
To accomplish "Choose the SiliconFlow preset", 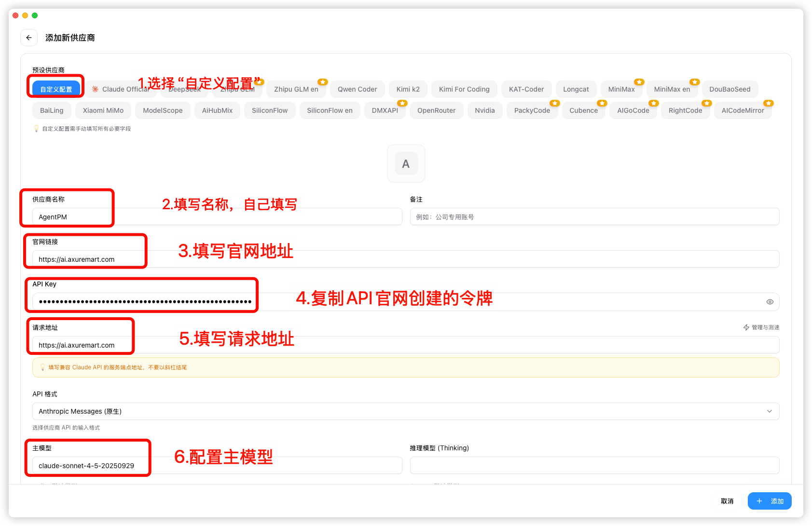I will [270, 110].
